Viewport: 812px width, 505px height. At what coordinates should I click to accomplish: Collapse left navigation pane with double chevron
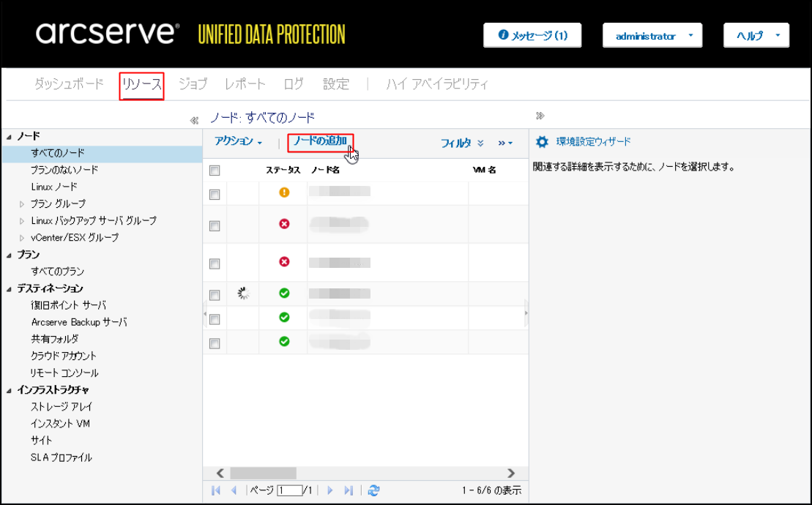click(194, 121)
